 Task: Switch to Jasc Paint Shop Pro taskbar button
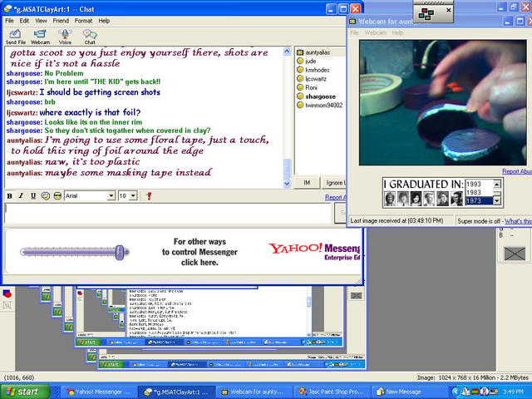[331, 392]
